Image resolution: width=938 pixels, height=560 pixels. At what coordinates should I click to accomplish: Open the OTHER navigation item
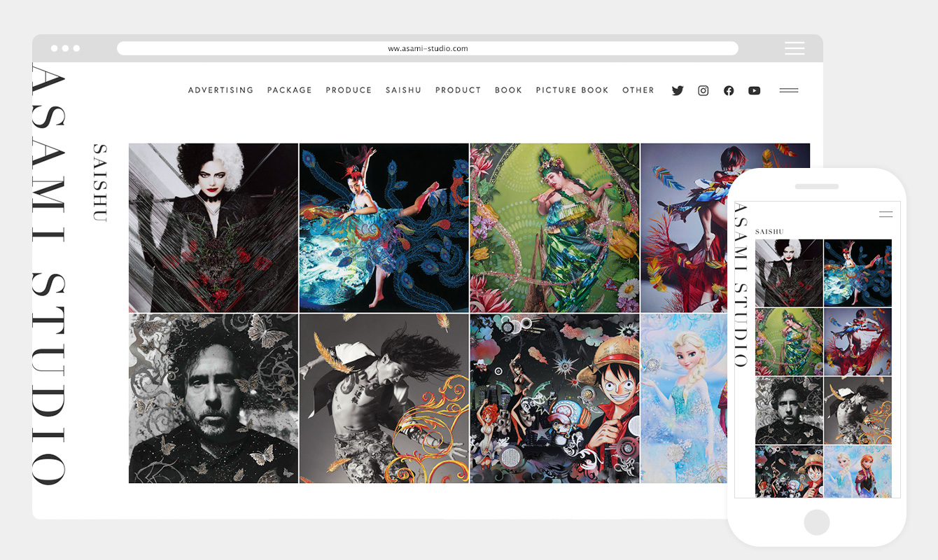(638, 90)
